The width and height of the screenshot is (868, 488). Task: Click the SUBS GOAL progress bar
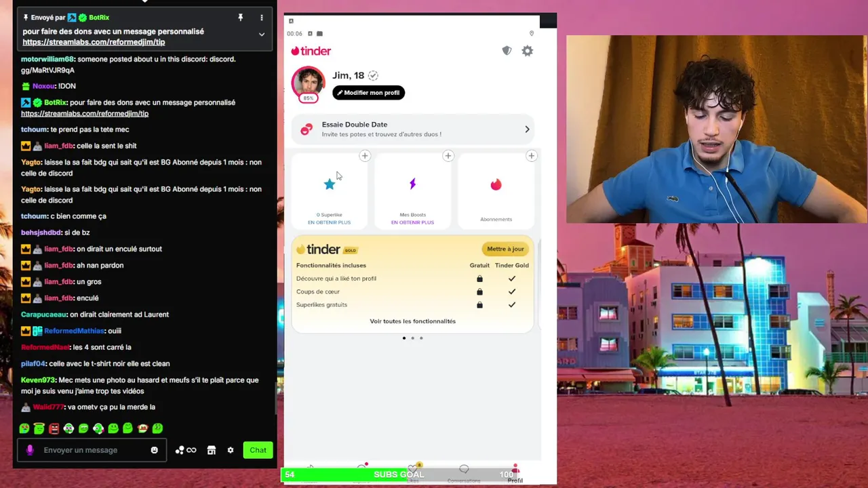tap(400, 474)
